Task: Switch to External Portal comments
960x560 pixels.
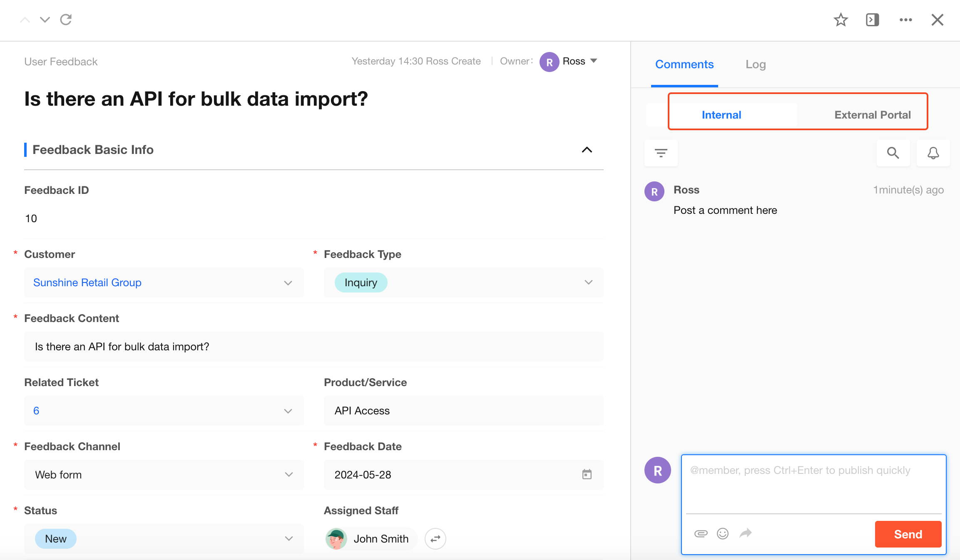Action: tap(872, 115)
